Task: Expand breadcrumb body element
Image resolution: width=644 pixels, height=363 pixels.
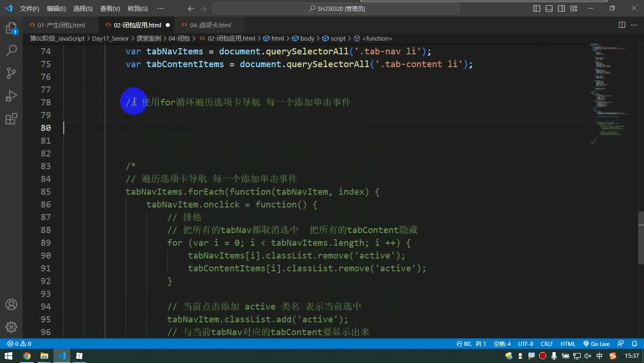Action: coord(303,38)
